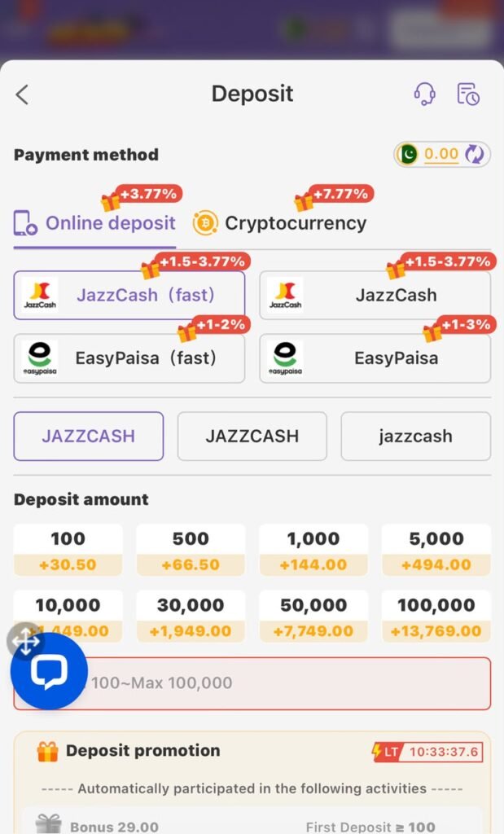Image resolution: width=504 pixels, height=834 pixels.
Task: Click the deposit amount input field
Action: [x=252, y=683]
